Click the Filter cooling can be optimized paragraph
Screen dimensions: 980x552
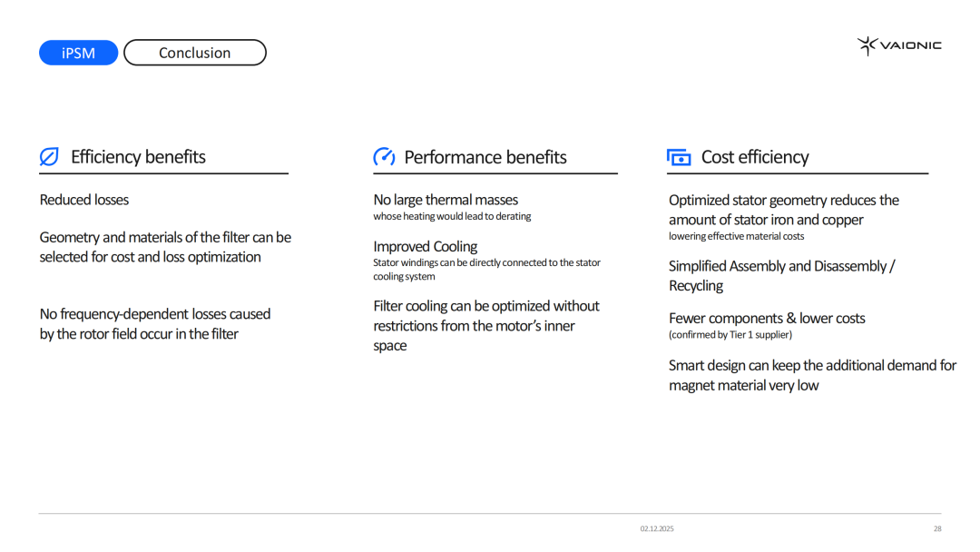tap(486, 325)
